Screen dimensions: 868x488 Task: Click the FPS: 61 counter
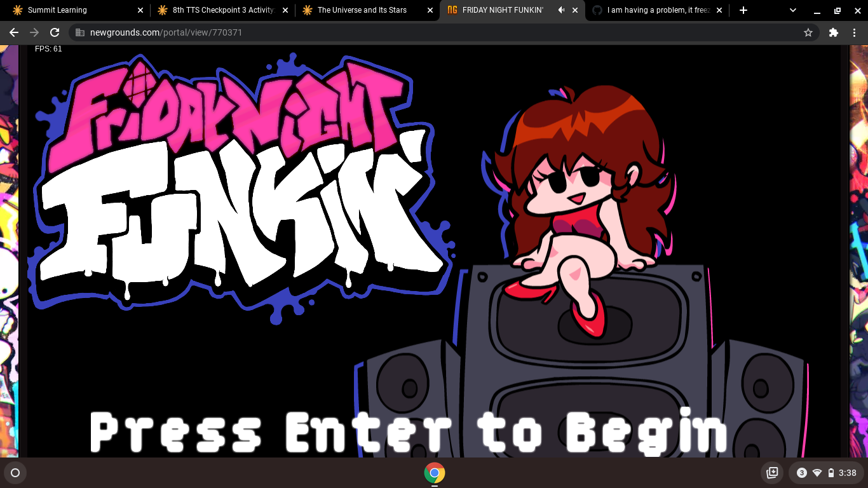tap(48, 49)
